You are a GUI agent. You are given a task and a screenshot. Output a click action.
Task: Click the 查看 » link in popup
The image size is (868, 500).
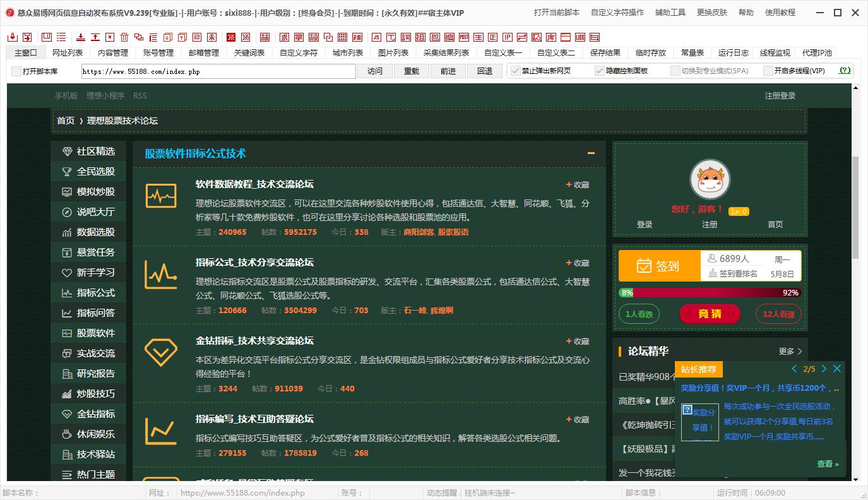(828, 464)
